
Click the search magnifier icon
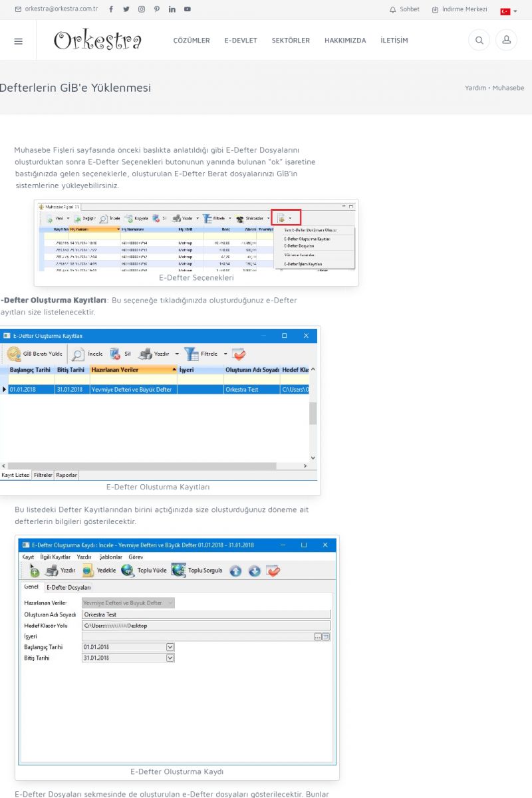[478, 41]
